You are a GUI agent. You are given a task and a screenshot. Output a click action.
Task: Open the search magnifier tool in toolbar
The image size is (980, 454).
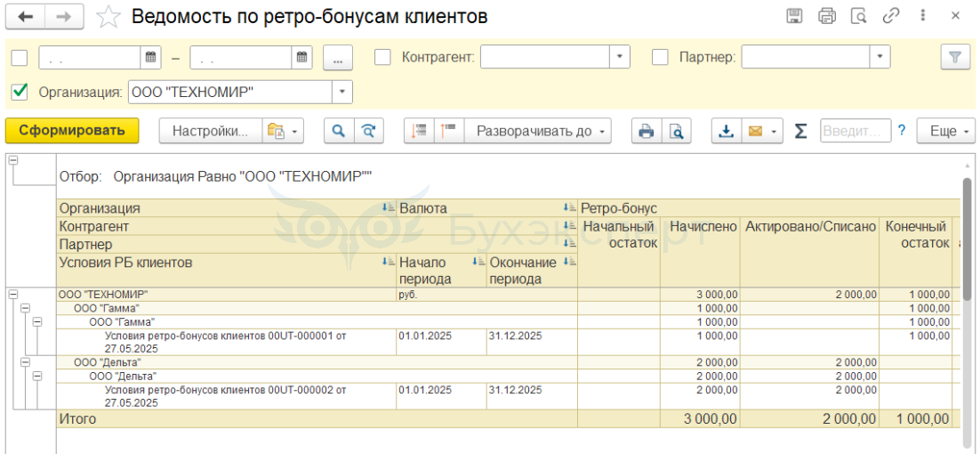point(338,131)
